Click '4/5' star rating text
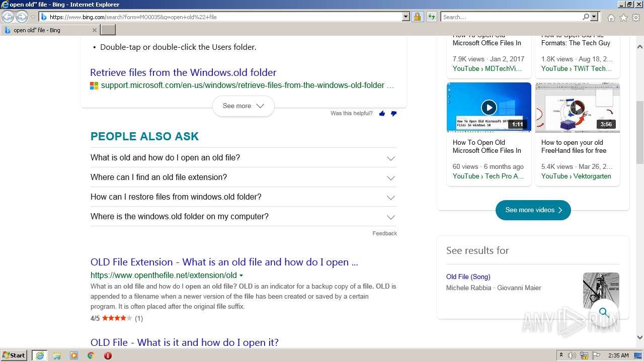This screenshot has width=644, height=362. tap(95, 318)
